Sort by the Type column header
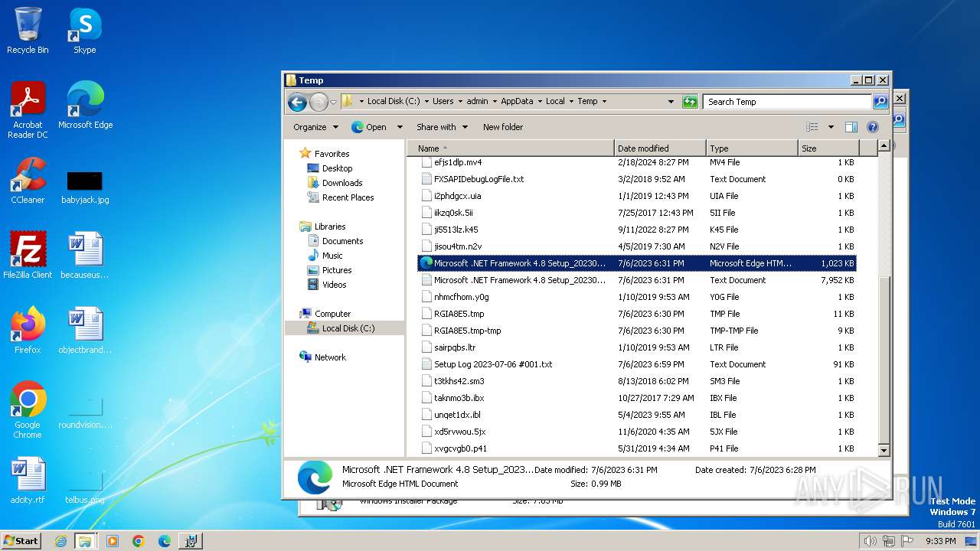 point(752,148)
